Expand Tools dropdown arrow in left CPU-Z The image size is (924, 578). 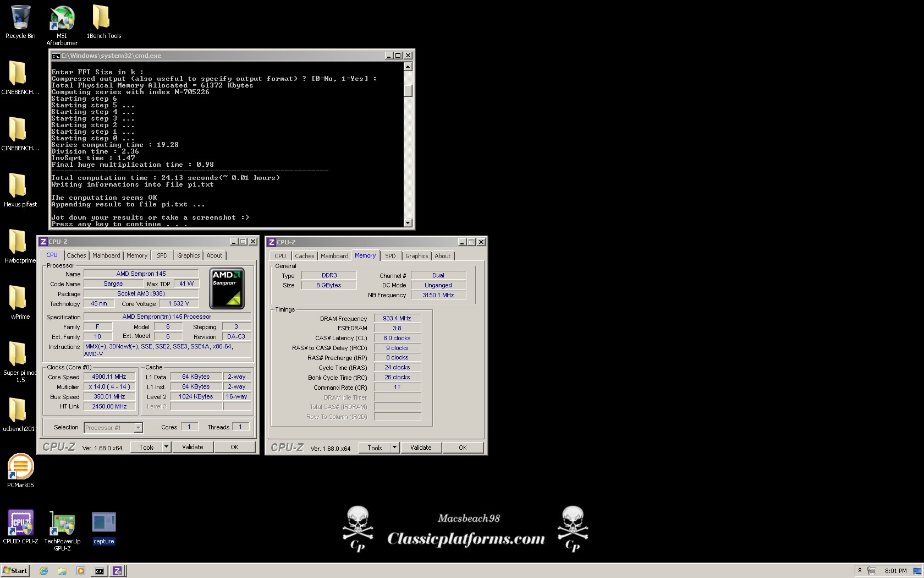(x=166, y=448)
